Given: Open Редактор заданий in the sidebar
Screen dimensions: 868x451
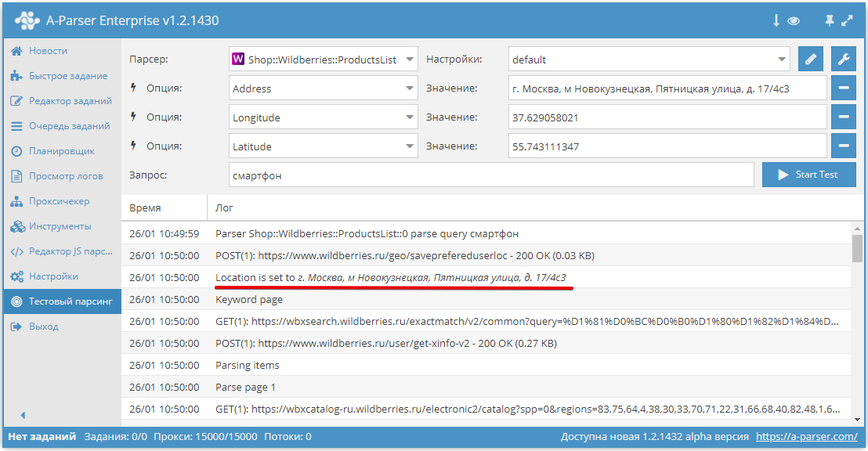Looking at the screenshot, I should (x=70, y=101).
